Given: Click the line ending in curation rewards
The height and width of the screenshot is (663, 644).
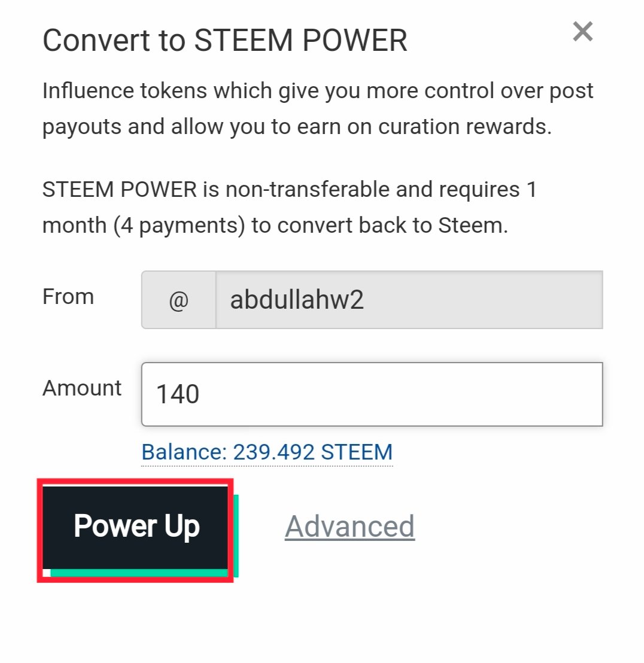Looking at the screenshot, I should (297, 128).
